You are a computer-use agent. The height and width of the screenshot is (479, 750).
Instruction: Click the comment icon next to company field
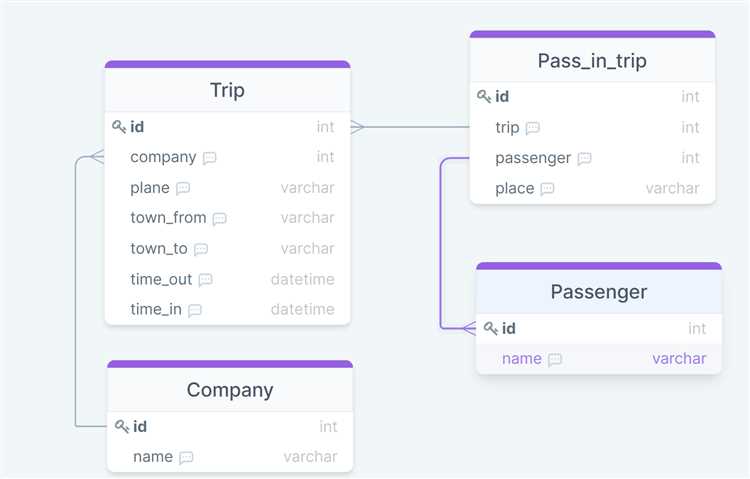click(x=209, y=158)
